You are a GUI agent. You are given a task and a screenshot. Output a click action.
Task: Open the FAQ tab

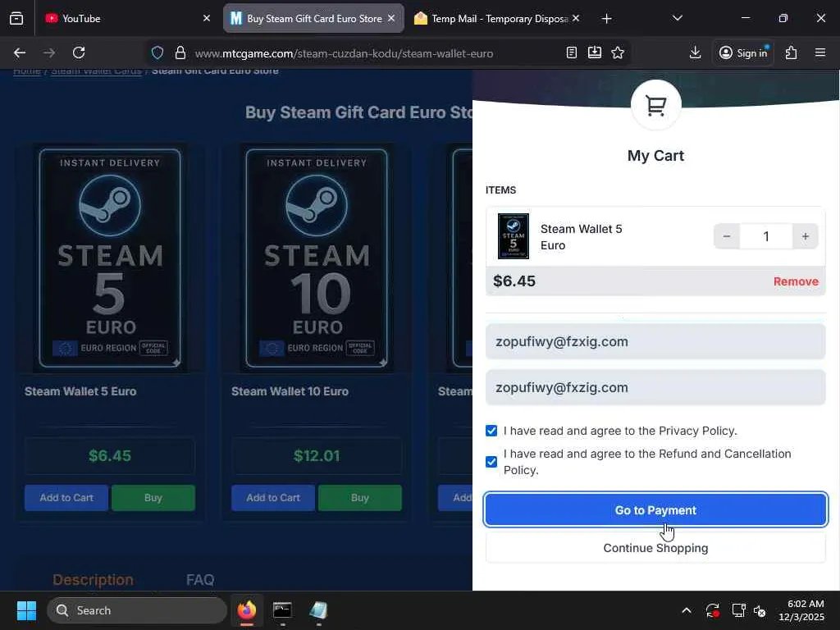pyautogui.click(x=200, y=580)
